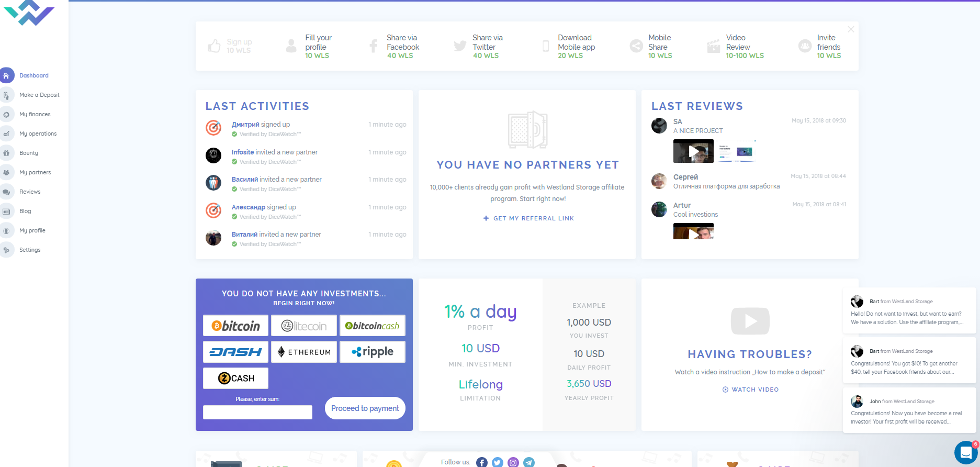
Task: Click the Watch Video link
Action: click(750, 390)
